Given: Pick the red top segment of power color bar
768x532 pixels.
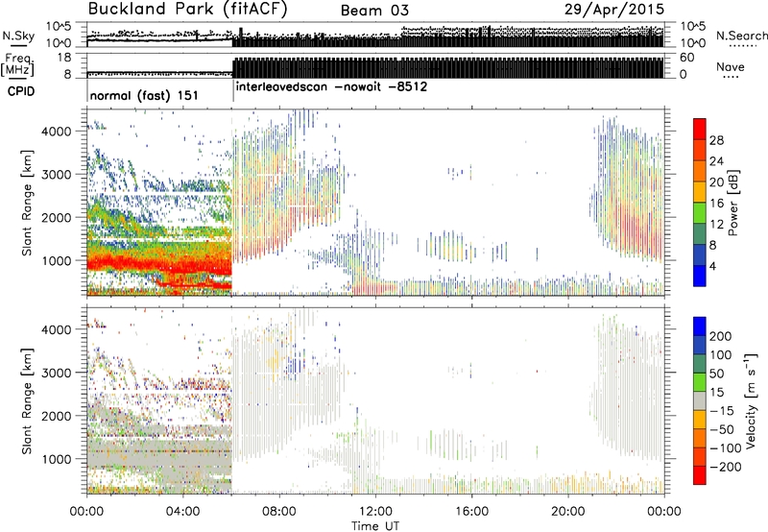Looking at the screenshot, I should (700, 129).
